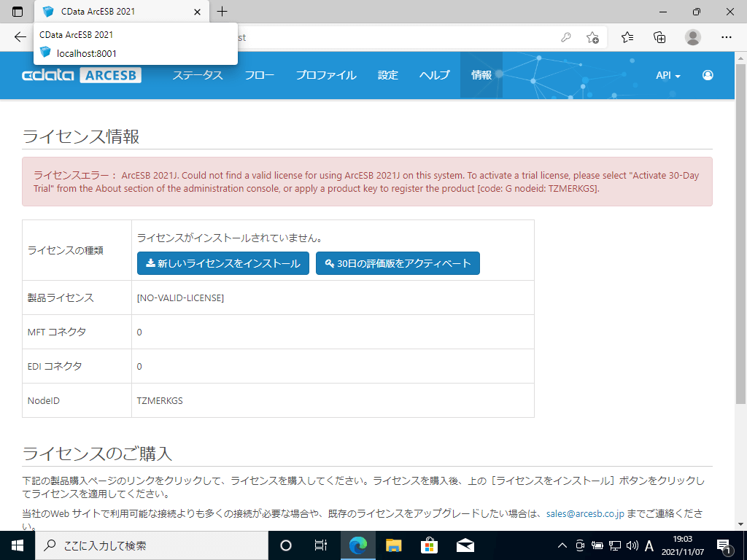Click the browser profile avatar
The height and width of the screenshot is (560, 747).
[x=693, y=37]
